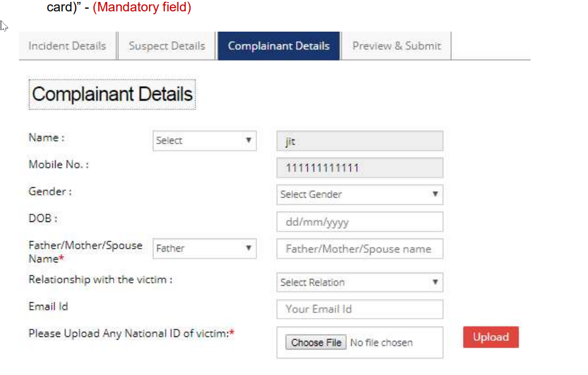Open the name title Select dropdown
The image size is (588, 375).
(x=203, y=140)
